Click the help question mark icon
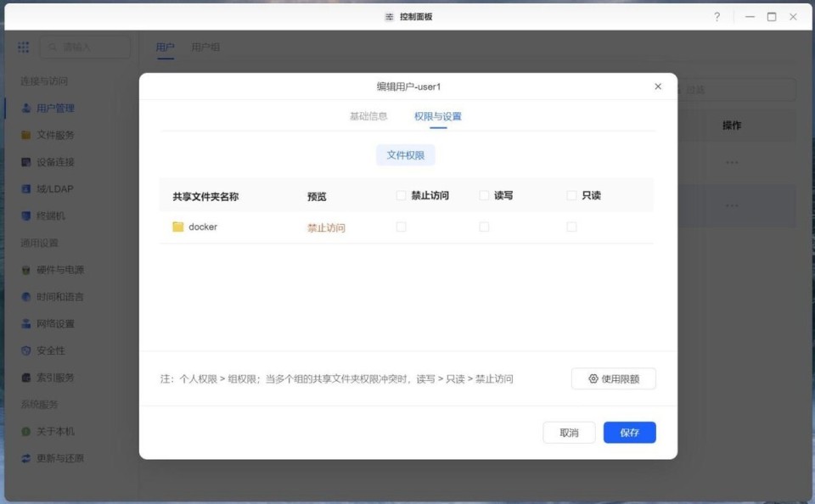Image resolution: width=815 pixels, height=504 pixels. (x=717, y=17)
